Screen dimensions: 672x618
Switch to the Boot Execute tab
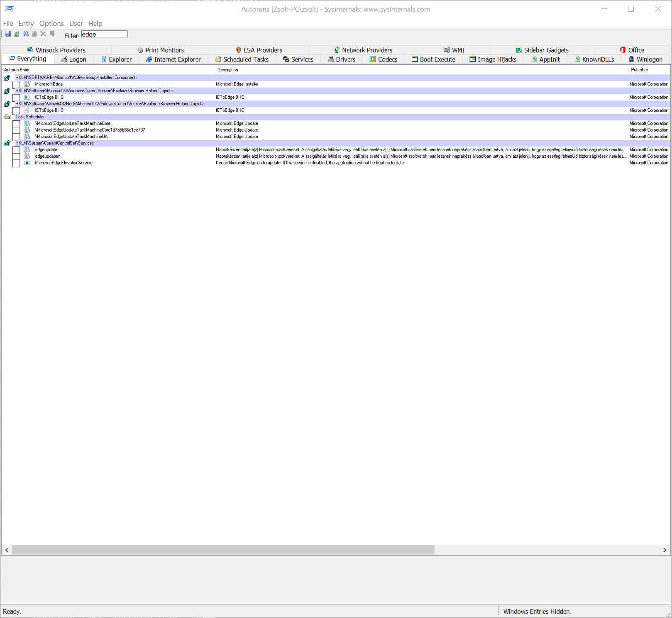[x=433, y=59]
